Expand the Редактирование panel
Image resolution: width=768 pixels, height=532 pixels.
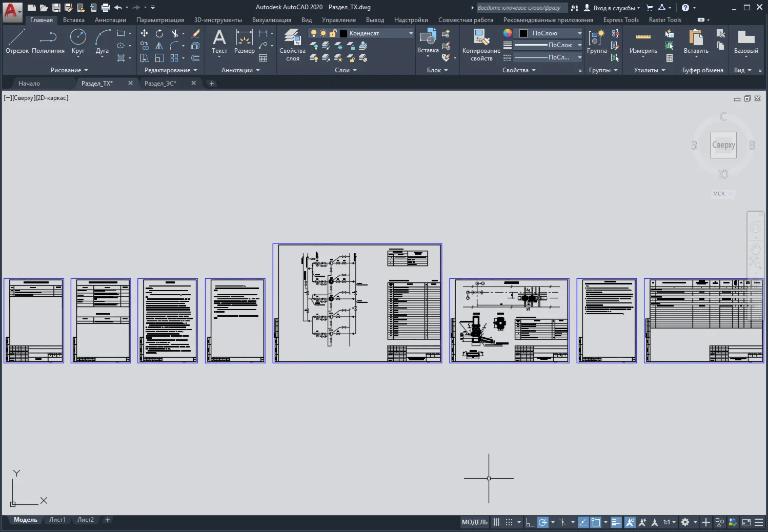(x=171, y=70)
